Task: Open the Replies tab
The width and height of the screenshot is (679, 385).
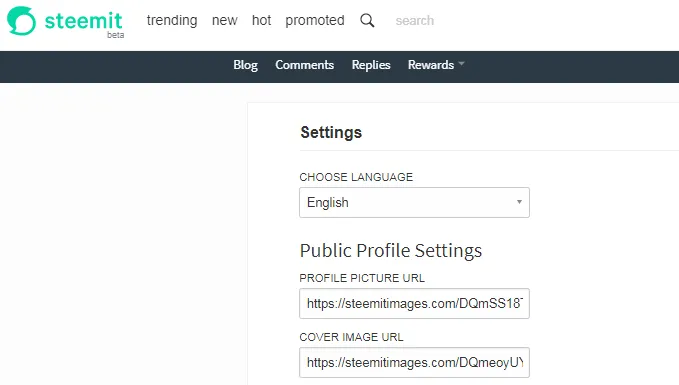Action: (x=371, y=65)
